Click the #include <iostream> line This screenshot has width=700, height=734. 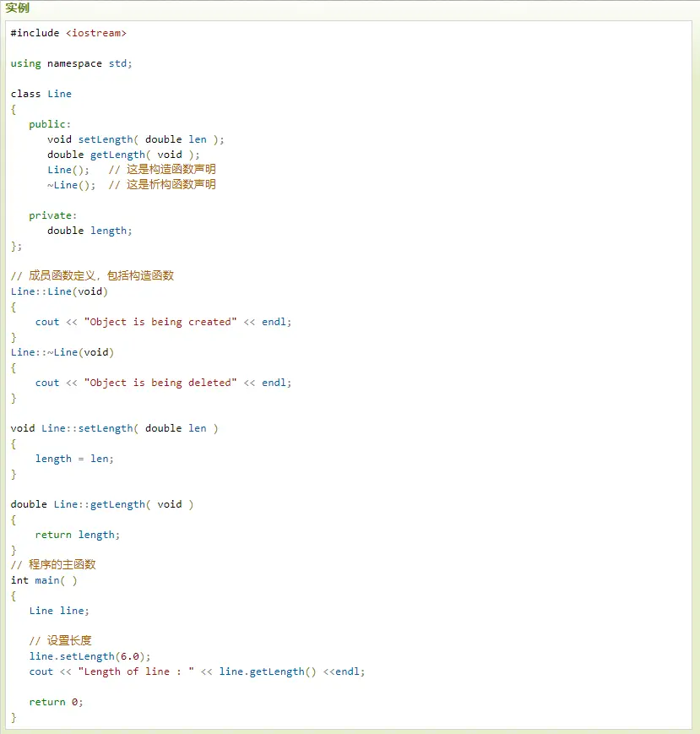coord(68,33)
